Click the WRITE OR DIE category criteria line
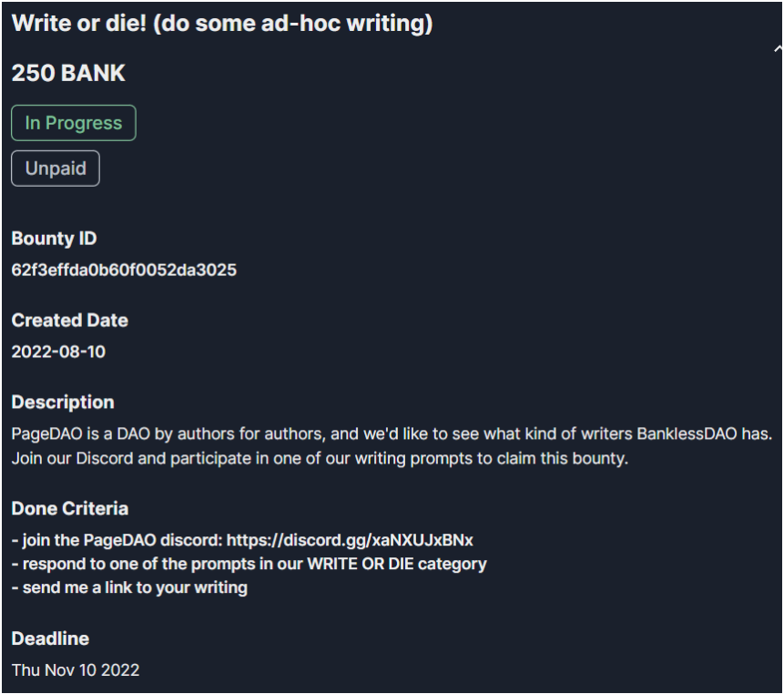Screen dimensions: 784x694 [x=249, y=564]
